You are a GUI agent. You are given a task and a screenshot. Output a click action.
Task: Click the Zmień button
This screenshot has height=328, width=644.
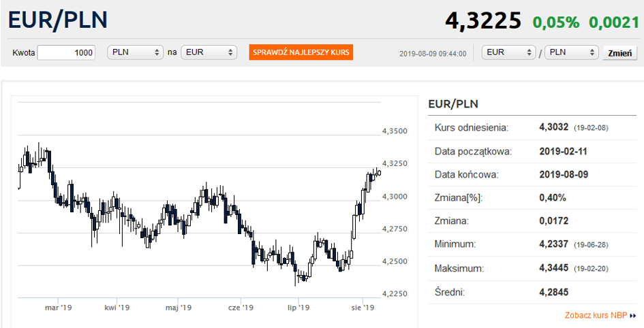point(619,53)
